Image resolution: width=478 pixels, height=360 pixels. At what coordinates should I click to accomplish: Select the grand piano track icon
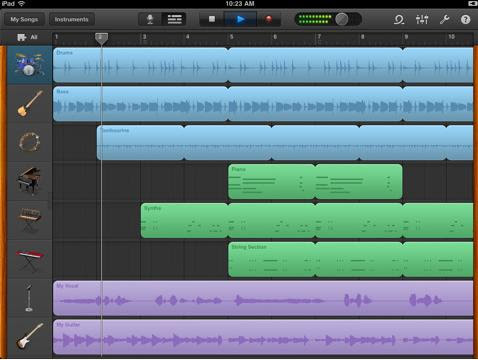tap(29, 181)
